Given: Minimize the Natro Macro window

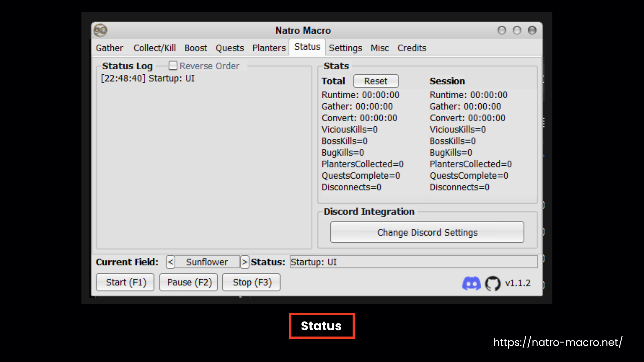Looking at the screenshot, I should [502, 31].
